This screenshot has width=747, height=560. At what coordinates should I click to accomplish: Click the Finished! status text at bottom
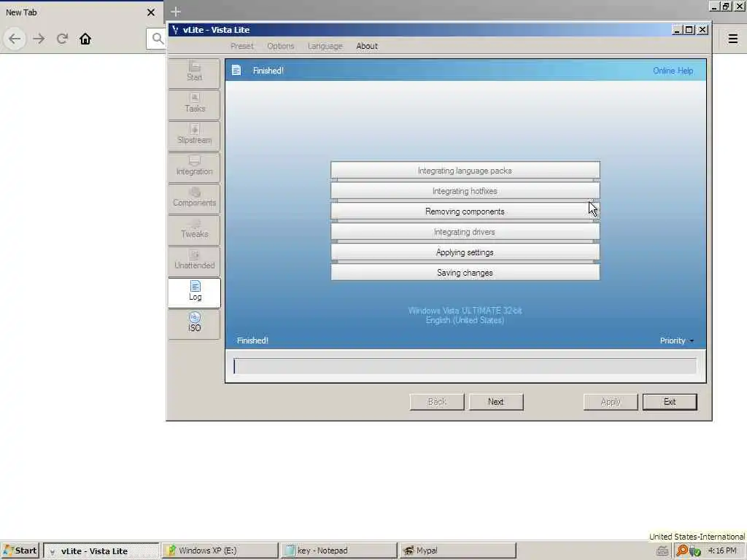(252, 341)
